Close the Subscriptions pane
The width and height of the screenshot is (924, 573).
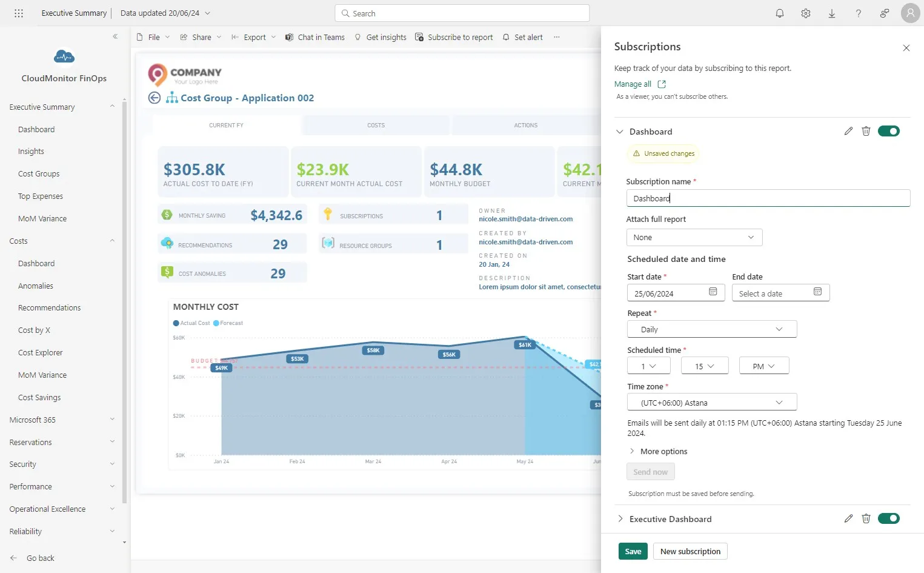pyautogui.click(x=906, y=48)
